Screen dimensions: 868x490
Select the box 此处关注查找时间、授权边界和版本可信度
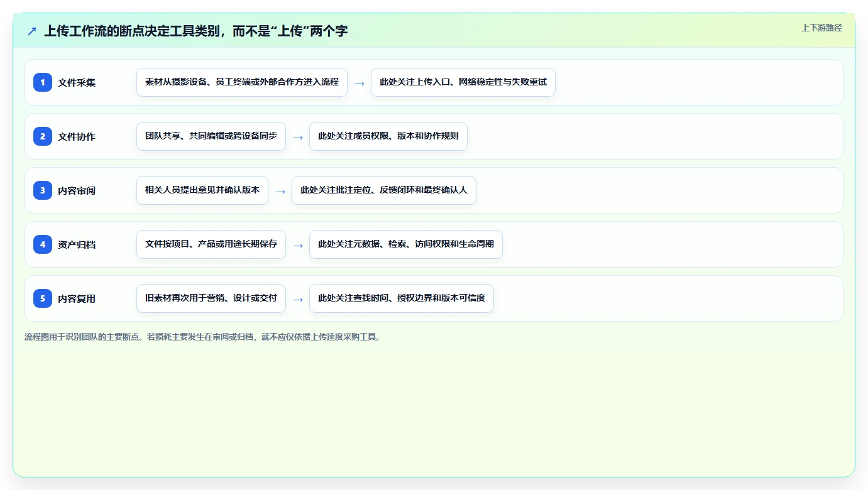click(x=402, y=298)
